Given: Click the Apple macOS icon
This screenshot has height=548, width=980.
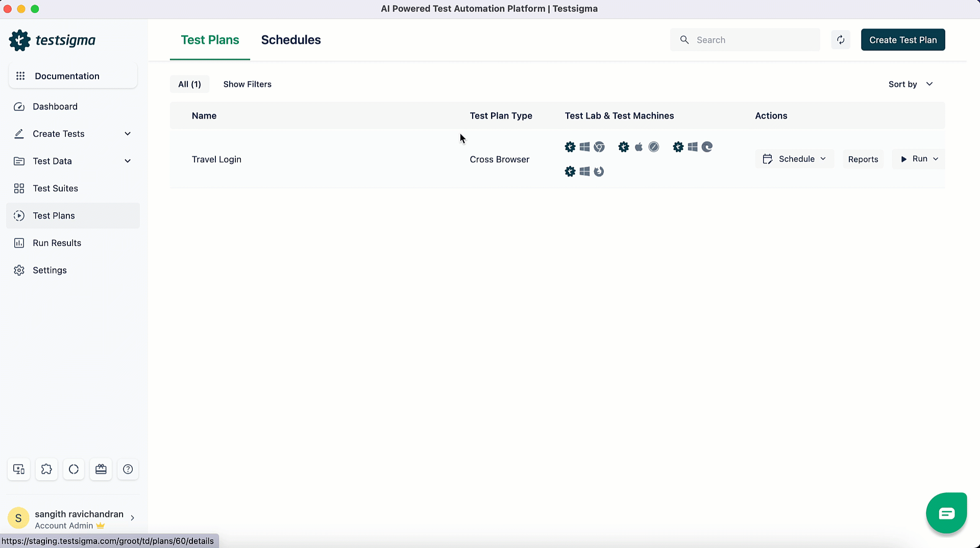Looking at the screenshot, I should coord(639,147).
